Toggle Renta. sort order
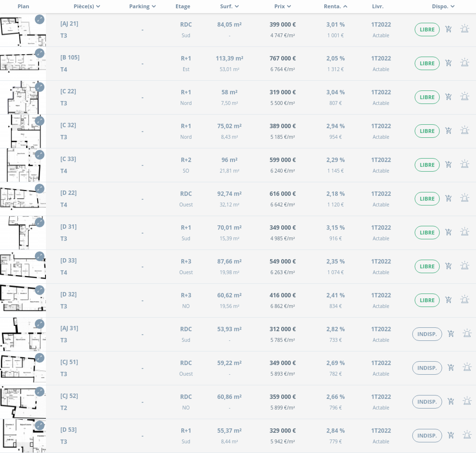 coord(335,6)
